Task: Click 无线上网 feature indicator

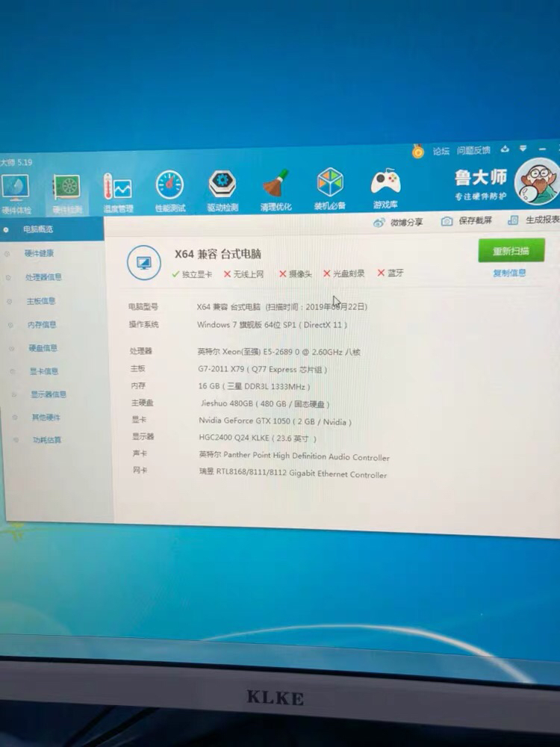Action: coord(244,274)
